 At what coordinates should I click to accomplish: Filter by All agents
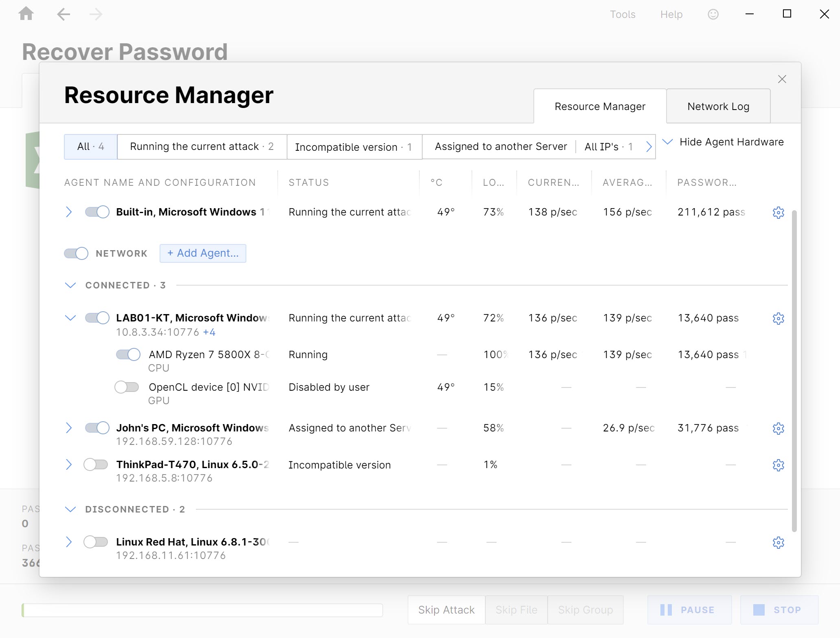pyautogui.click(x=91, y=147)
